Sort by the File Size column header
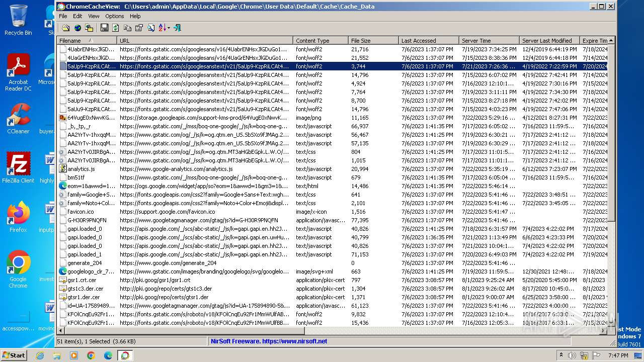Viewport: 644px width, 362px height. (x=374, y=41)
